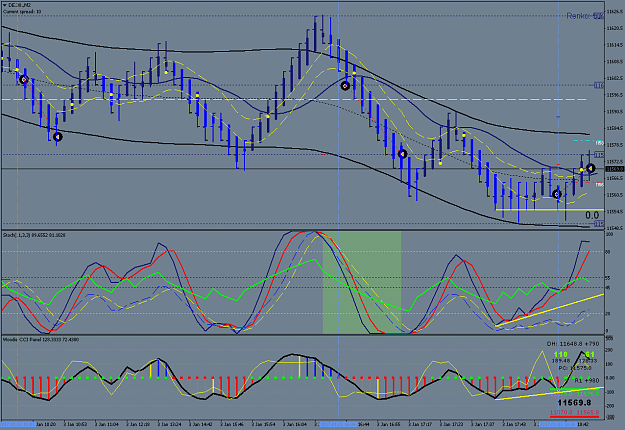
Task: Select the '0.0' level text label
Action: tap(592, 216)
